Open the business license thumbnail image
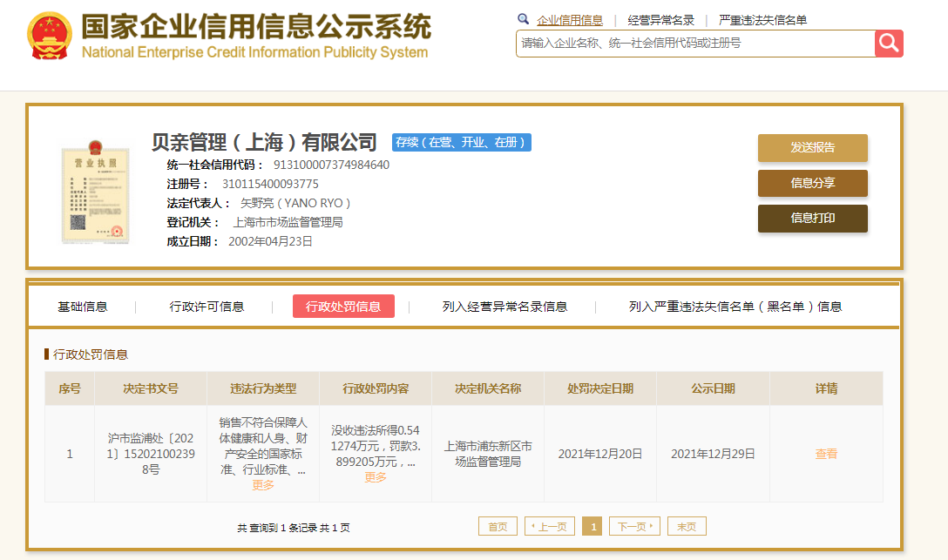Viewport: 948px width, 560px height. coord(96,192)
